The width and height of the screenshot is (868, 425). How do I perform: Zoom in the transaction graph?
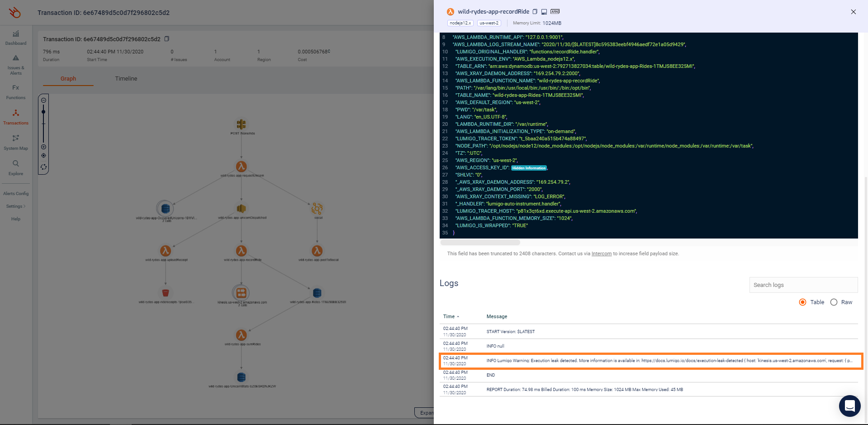[x=43, y=147]
